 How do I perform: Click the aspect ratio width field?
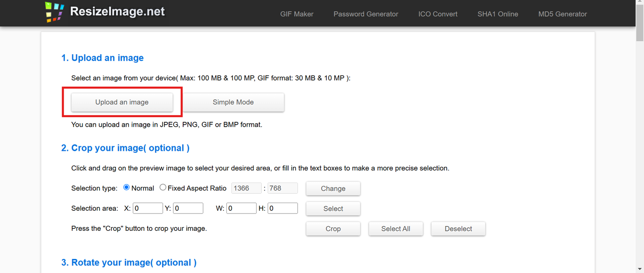[x=246, y=188]
